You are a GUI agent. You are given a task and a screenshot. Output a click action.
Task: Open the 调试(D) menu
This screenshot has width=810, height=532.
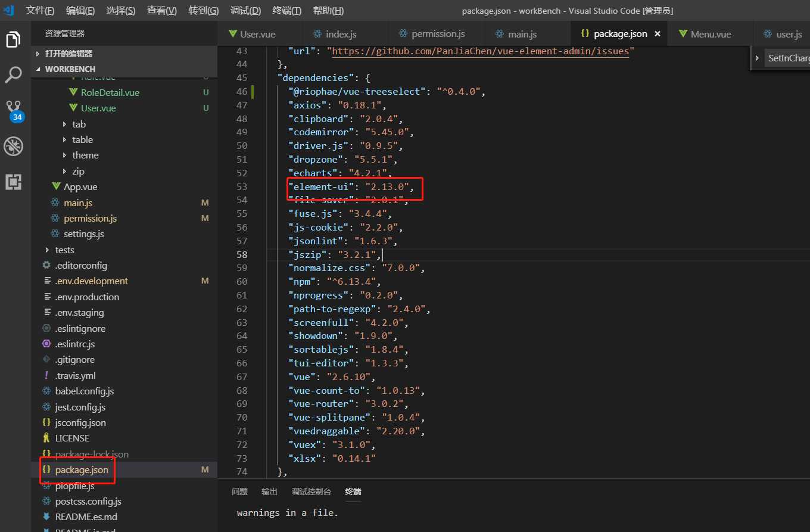pos(245,11)
